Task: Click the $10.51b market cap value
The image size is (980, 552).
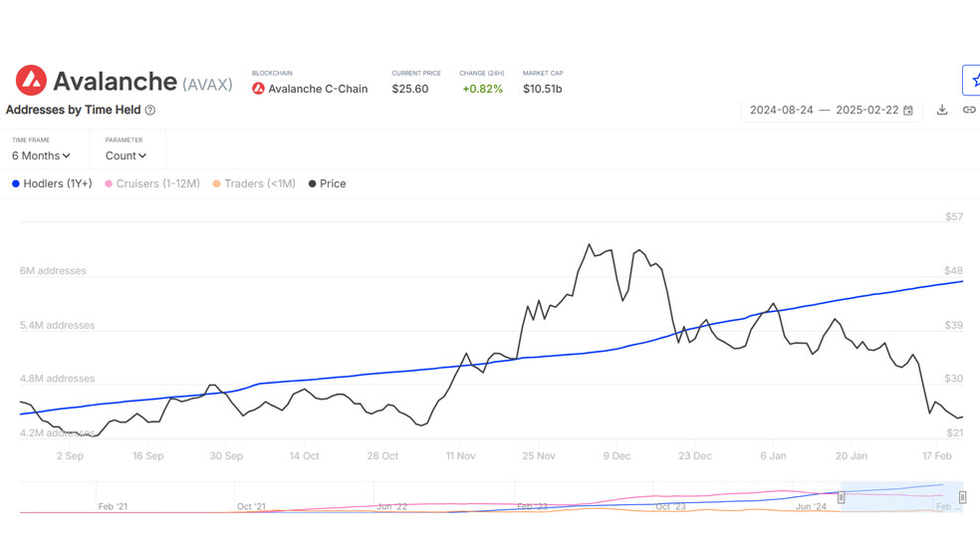Action: pos(543,89)
